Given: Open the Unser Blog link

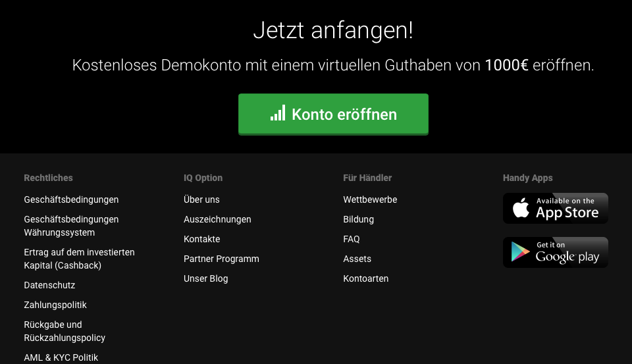Looking at the screenshot, I should pyautogui.click(x=206, y=278).
